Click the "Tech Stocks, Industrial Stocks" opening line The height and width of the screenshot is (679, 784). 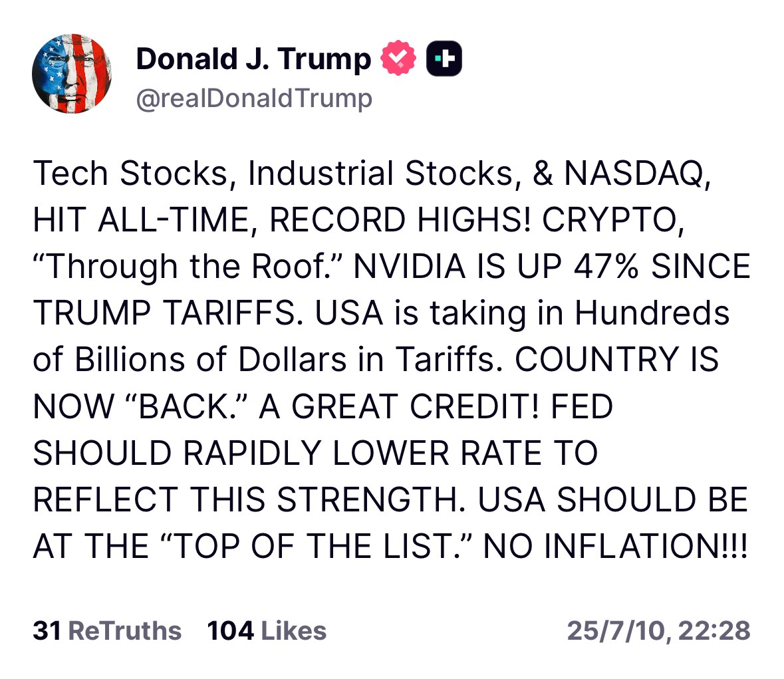pos(273,174)
